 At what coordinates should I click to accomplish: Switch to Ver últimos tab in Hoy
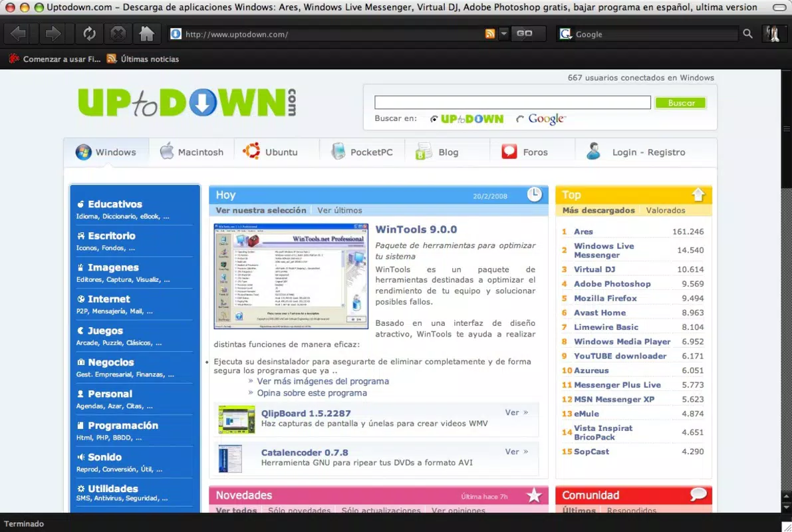point(339,210)
